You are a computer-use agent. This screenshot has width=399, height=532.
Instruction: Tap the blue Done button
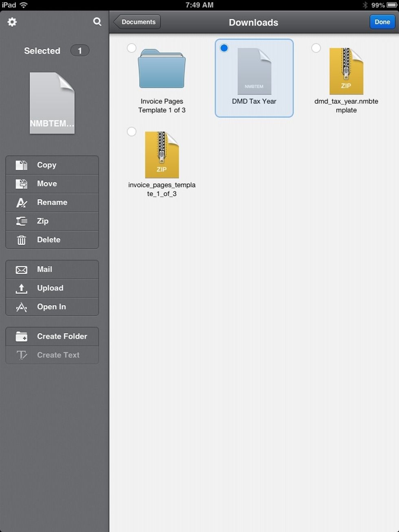(382, 22)
